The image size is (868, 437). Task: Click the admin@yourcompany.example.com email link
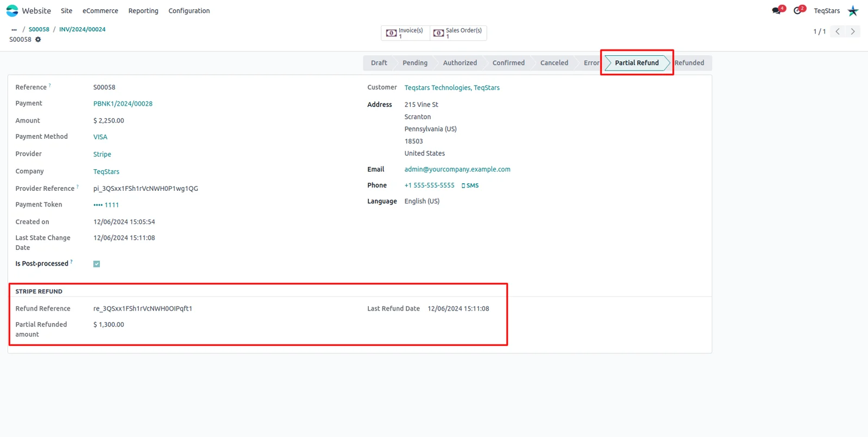pyautogui.click(x=457, y=170)
